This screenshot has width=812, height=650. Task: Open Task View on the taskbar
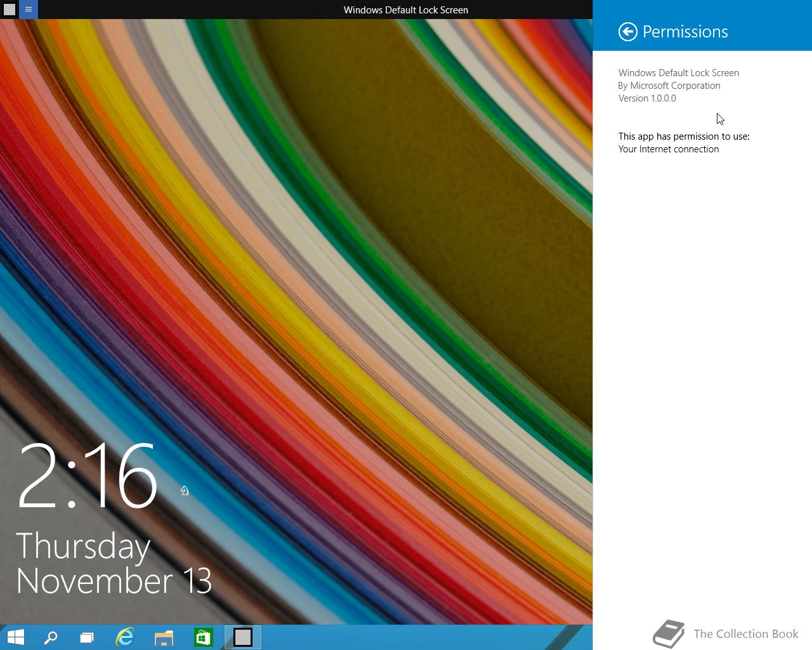tap(87, 637)
